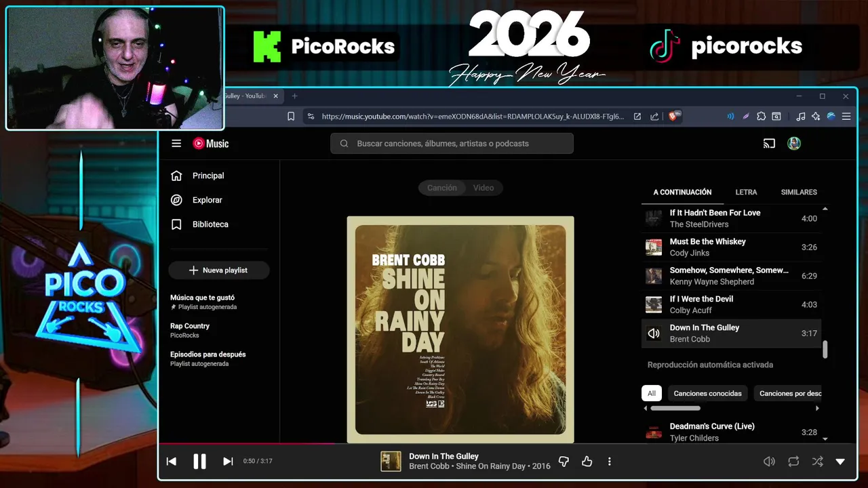This screenshot has height=488, width=868.
Task: Create a Nueva playlist
Action: pos(219,270)
